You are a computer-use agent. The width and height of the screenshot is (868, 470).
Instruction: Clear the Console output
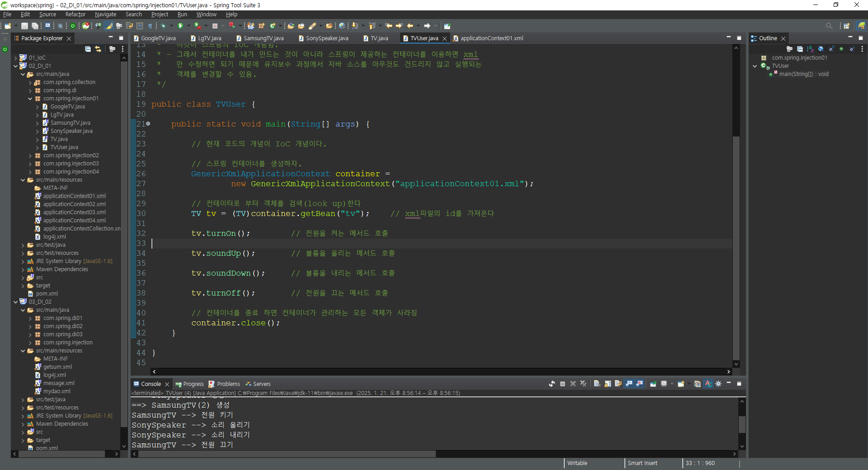[597, 384]
